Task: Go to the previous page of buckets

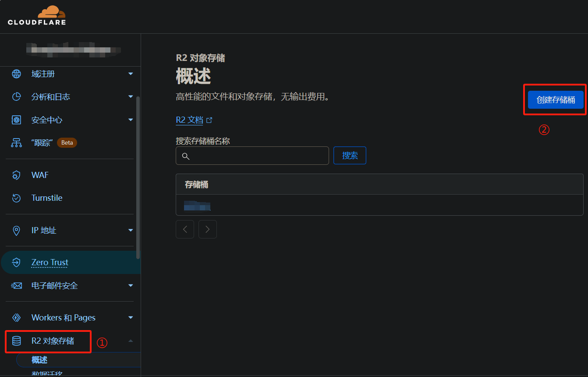Action: coord(185,229)
